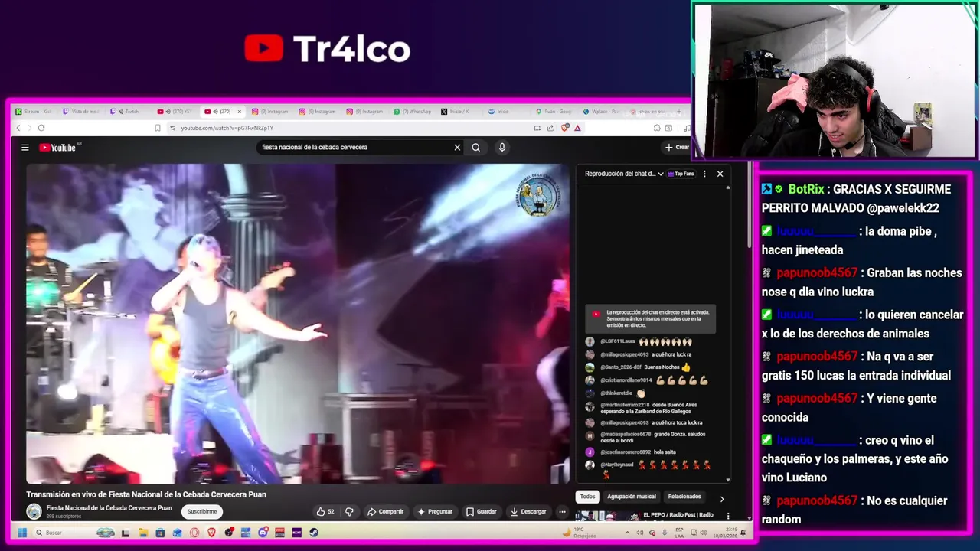Image resolution: width=980 pixels, height=551 pixels.
Task: Open the three-dot more actions under video
Action: click(x=562, y=511)
